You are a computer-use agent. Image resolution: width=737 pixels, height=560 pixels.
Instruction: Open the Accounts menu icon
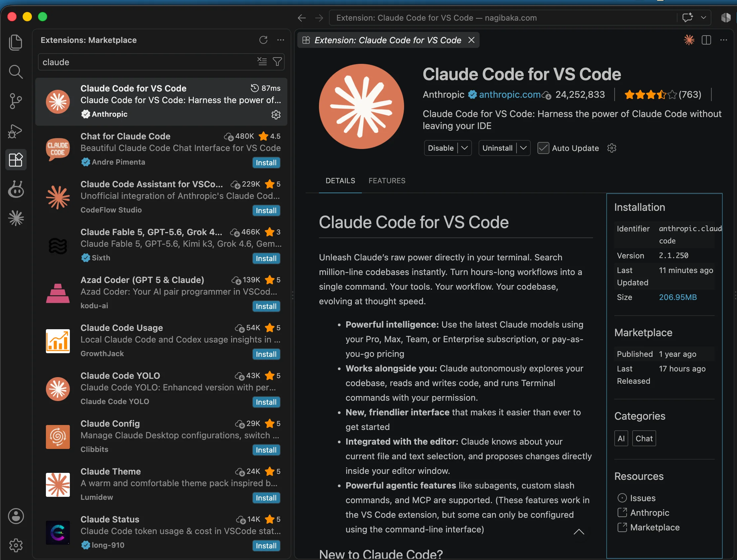(16, 516)
